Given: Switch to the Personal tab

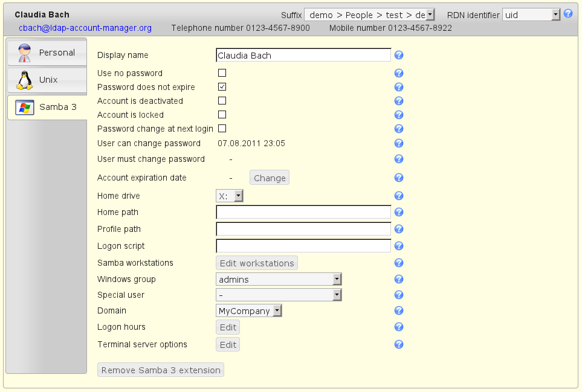Looking at the screenshot, I should click(x=47, y=53).
